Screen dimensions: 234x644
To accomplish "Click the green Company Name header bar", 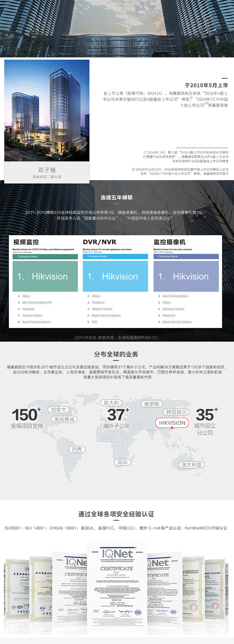I will coord(45,257).
